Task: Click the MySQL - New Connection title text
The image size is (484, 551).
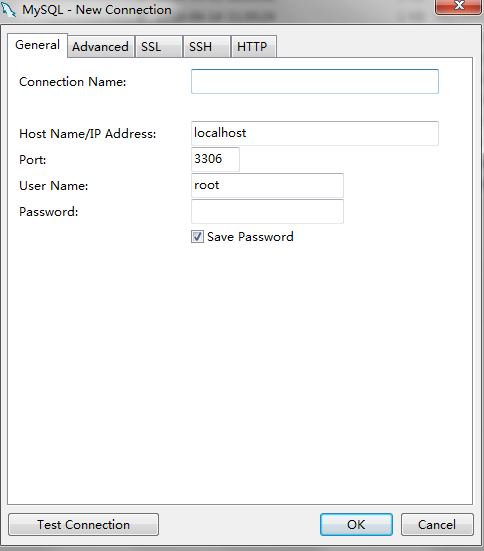Action: 97,10
